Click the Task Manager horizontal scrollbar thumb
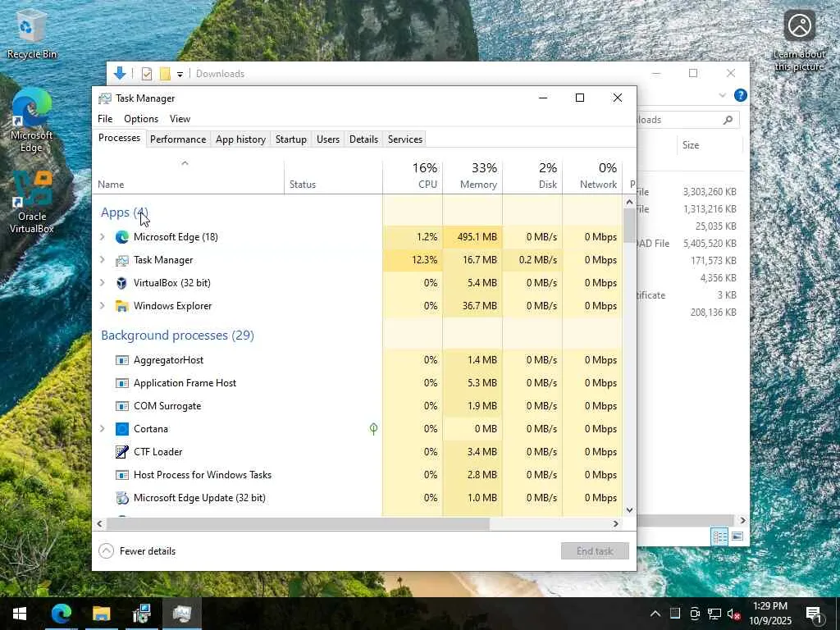The width and height of the screenshot is (840, 630). (298, 523)
